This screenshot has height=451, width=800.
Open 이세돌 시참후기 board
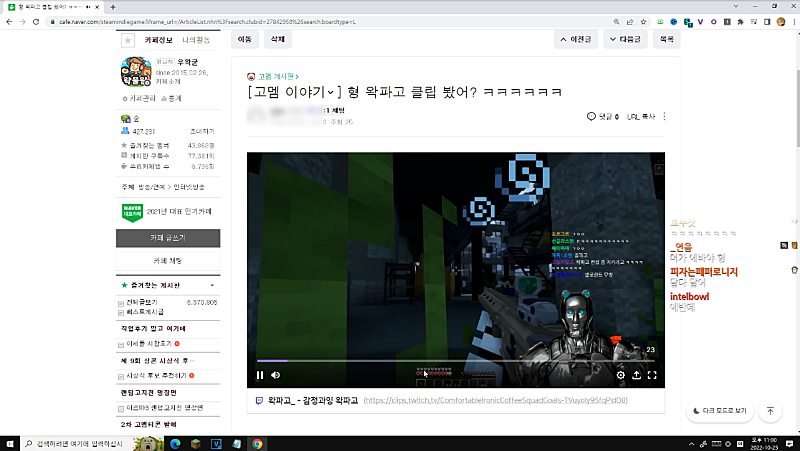(148, 344)
